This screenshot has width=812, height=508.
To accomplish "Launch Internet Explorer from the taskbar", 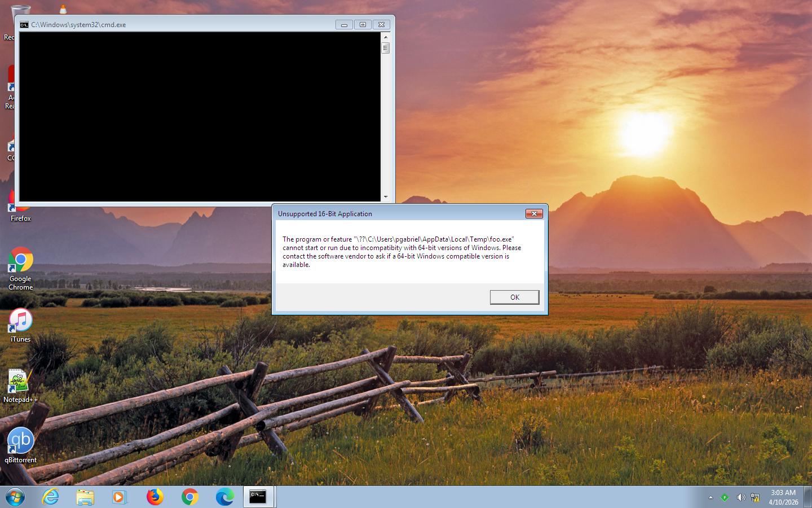I will pos(51,497).
